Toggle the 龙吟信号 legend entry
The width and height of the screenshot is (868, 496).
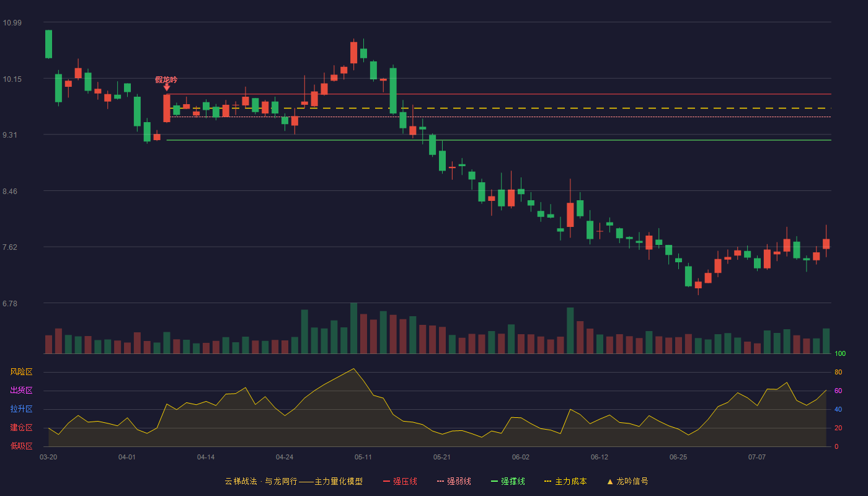point(627,481)
